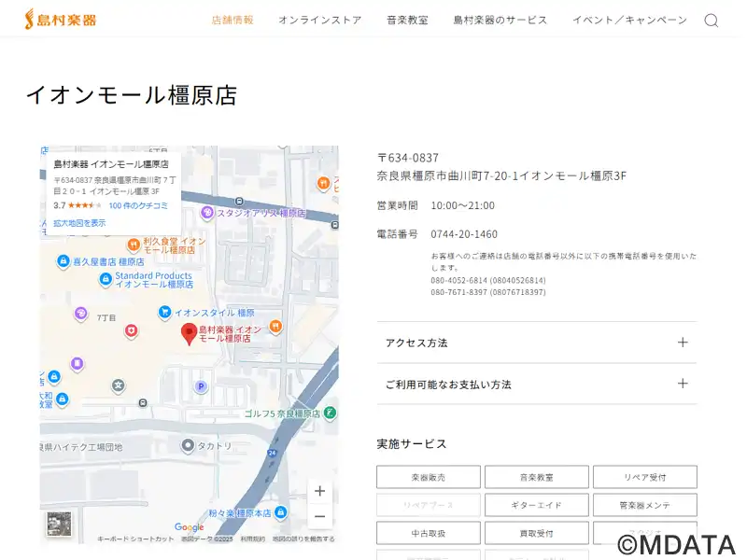Select the イオンスタイル 橿原 cart marker
The image size is (747, 560).
coord(164,313)
